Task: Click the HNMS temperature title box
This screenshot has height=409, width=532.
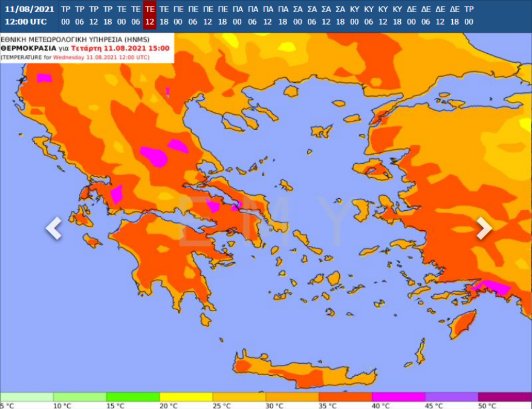Action: [87, 47]
